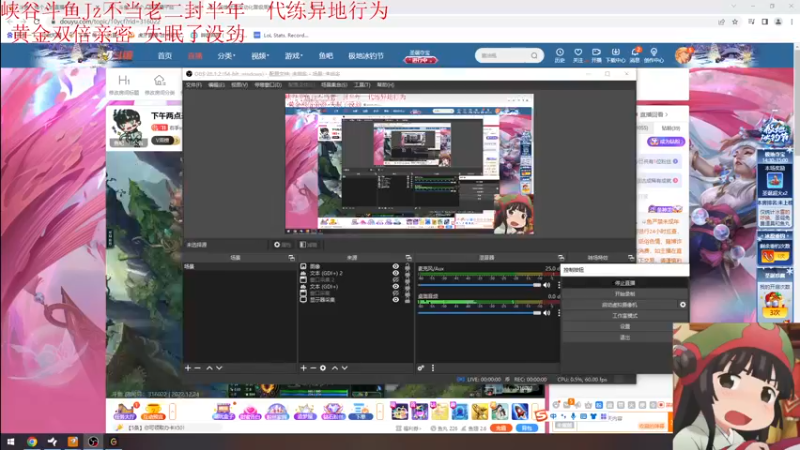Viewport: 800px width, 450px height.
Task: Open OBS 帮助(H) menu
Action: coord(385,85)
